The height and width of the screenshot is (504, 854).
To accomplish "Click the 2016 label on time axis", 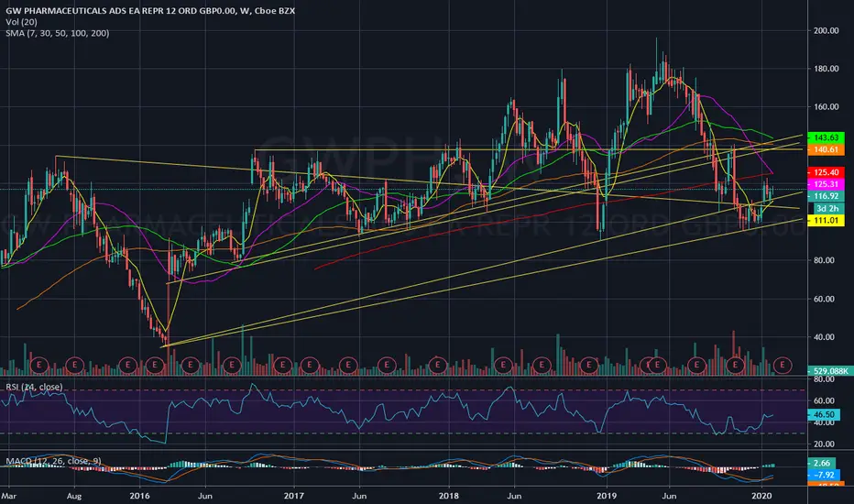I will [140, 496].
